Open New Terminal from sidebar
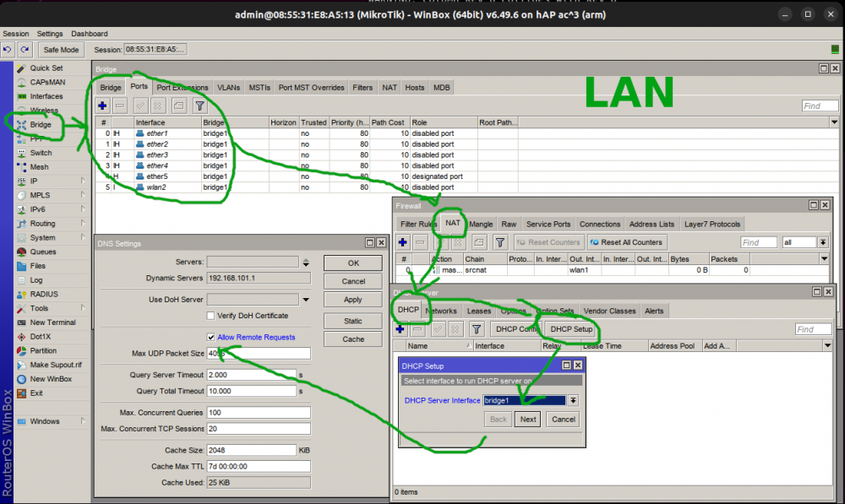Viewport: 845px width, 504px height. [x=52, y=322]
